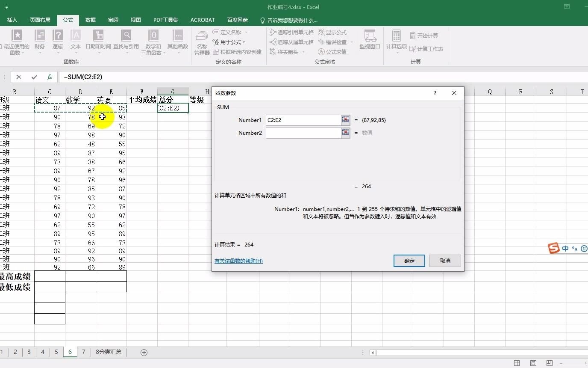The width and height of the screenshot is (588, 368).
Task: Open help link for this function
Action: point(238,261)
